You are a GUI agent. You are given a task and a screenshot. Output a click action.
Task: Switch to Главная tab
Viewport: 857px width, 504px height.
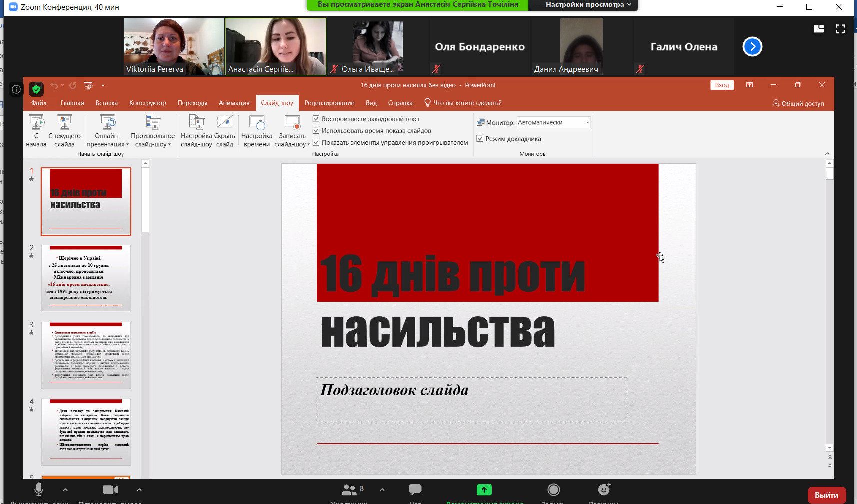pyautogui.click(x=72, y=103)
